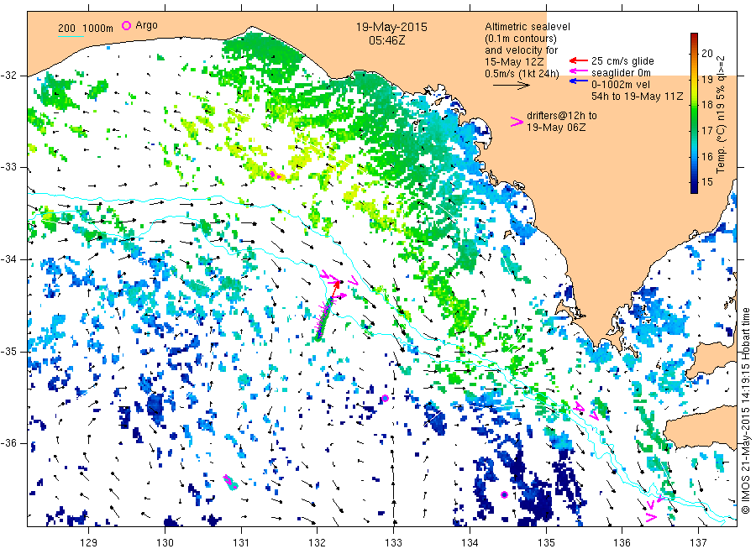Click the red 25 cm/s glide arrow legend
This screenshot has width=756, height=554.
(x=578, y=60)
